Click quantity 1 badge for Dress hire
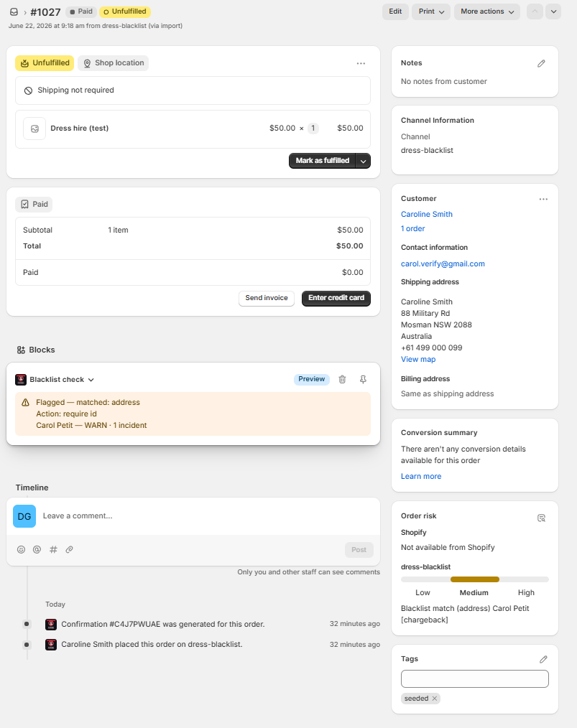Viewport: 577px width, 728px height. [x=313, y=128]
